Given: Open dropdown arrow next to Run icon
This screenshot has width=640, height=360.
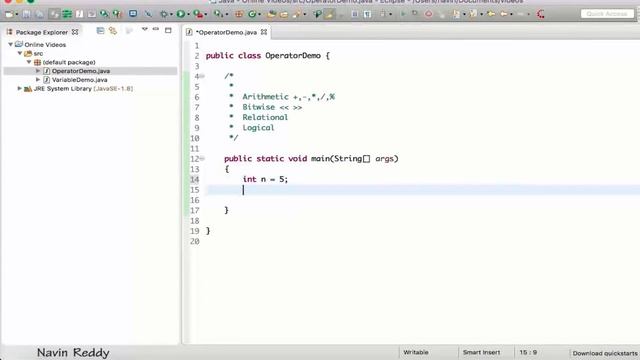Looking at the screenshot, I should (189, 14).
